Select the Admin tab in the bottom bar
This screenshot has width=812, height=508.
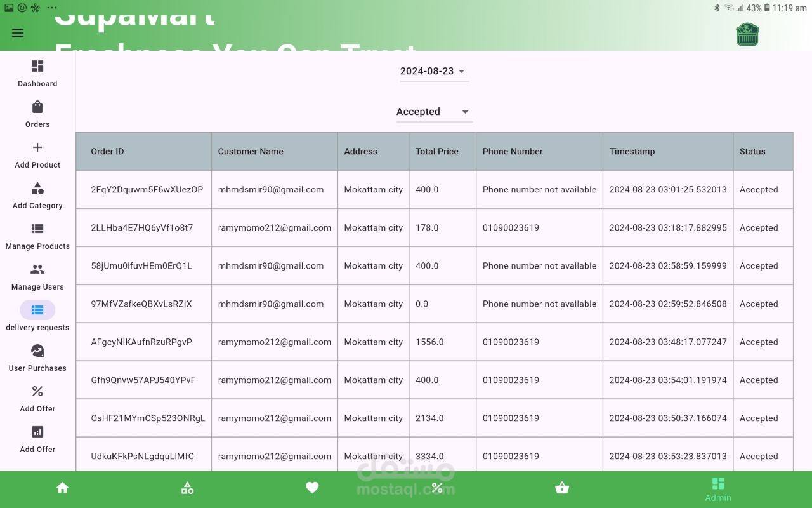pyautogui.click(x=718, y=490)
